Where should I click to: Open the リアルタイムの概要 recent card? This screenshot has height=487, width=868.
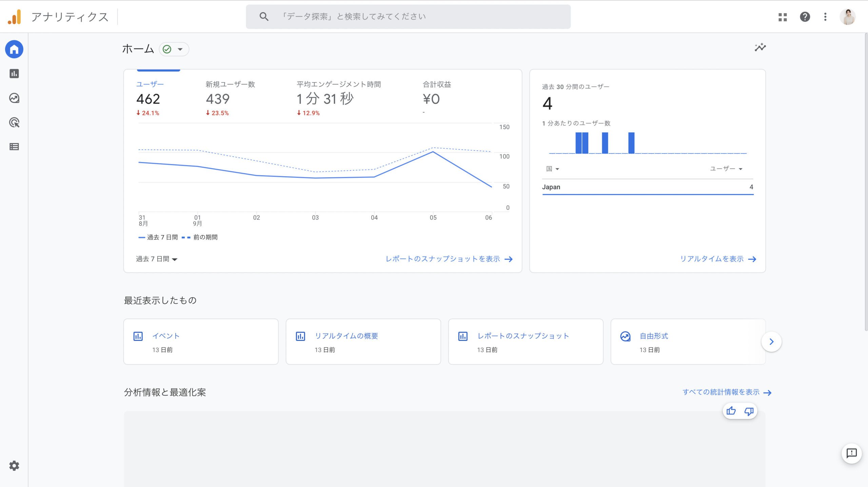[x=363, y=342]
